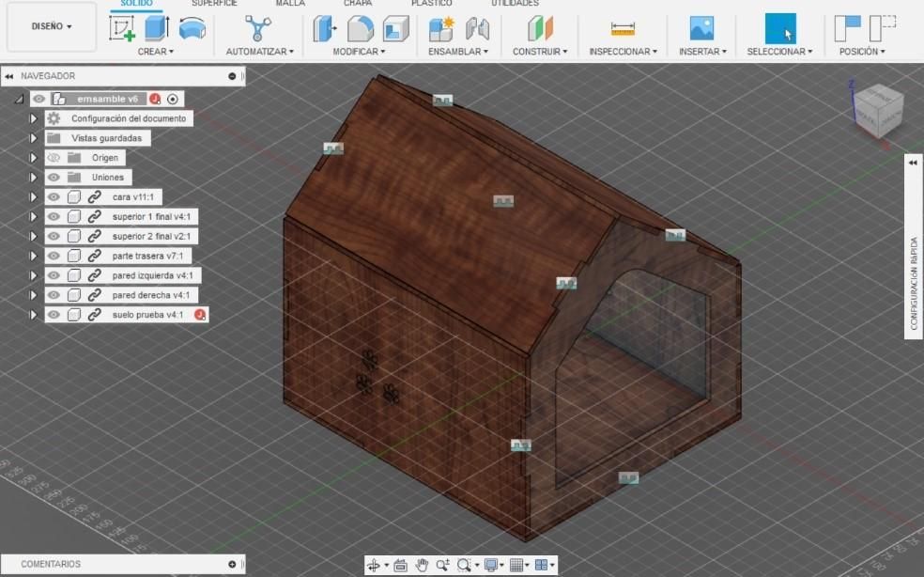
Task: Click joint marker at roof ridge top
Action: (x=442, y=101)
